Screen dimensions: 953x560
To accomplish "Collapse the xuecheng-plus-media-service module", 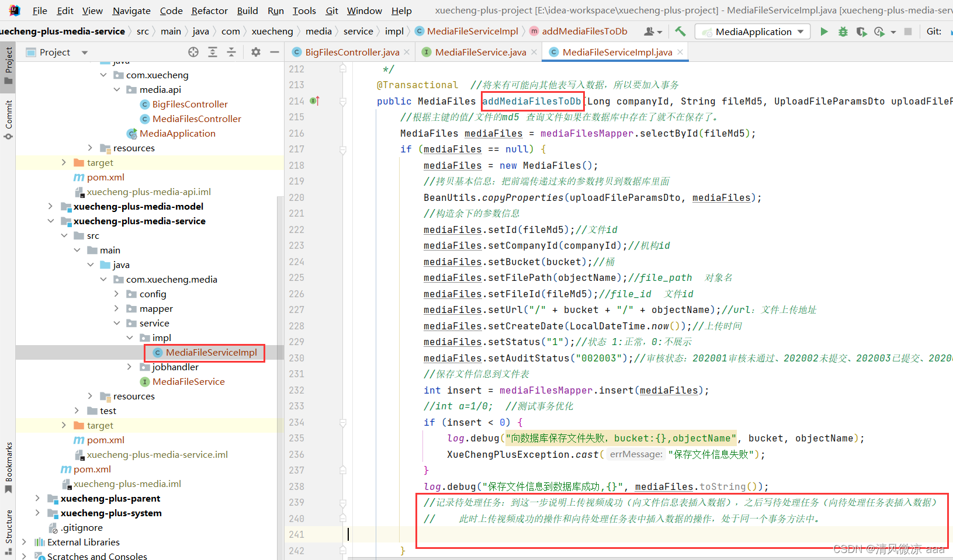I will click(x=50, y=221).
